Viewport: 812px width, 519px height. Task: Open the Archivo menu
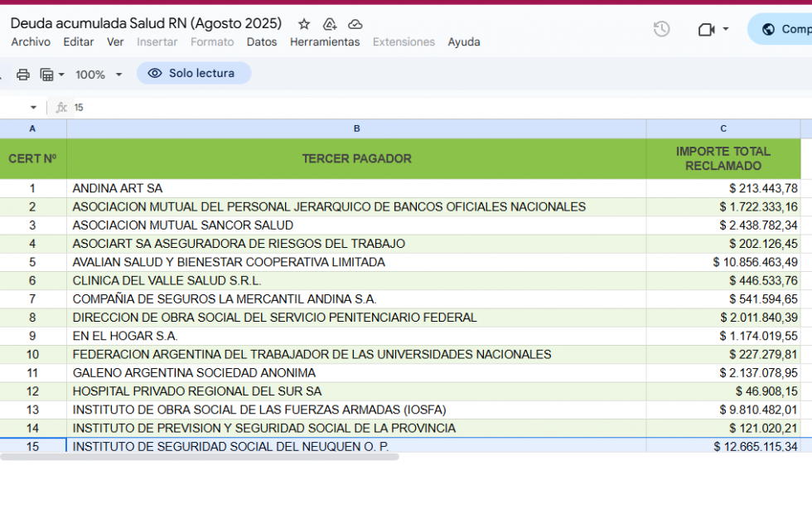pyautogui.click(x=30, y=42)
